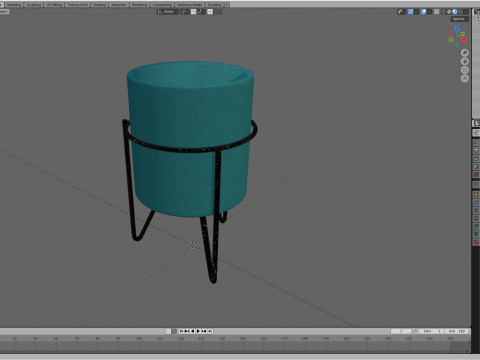480x360 pixels.
Task: Open the Modifiers properties wrench tab
Action: coord(476,202)
